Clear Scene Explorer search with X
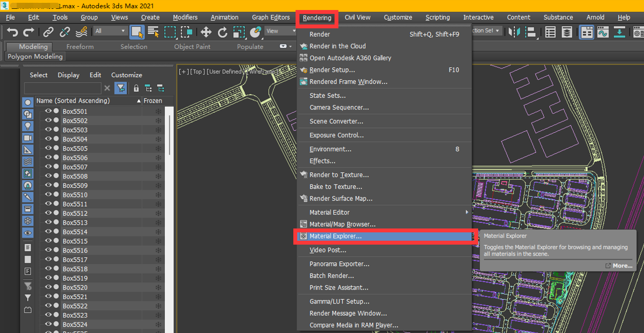The image size is (644, 333). [x=107, y=88]
